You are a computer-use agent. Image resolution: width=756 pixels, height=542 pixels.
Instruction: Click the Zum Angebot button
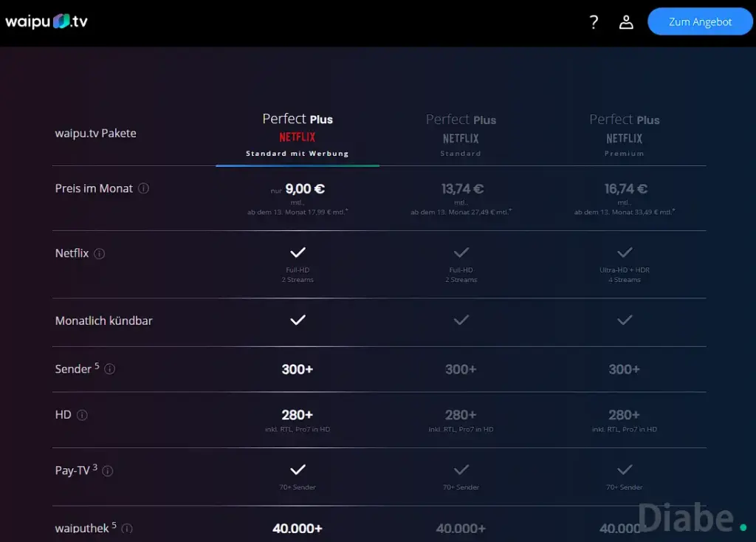point(699,21)
